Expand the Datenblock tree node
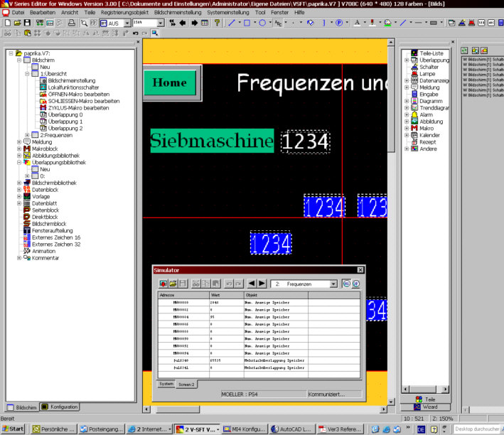This screenshot has width=504, height=435. [18, 189]
